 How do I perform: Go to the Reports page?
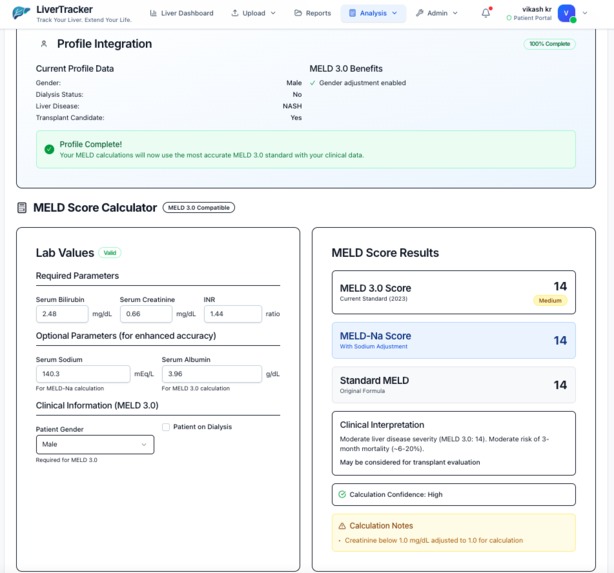(312, 13)
